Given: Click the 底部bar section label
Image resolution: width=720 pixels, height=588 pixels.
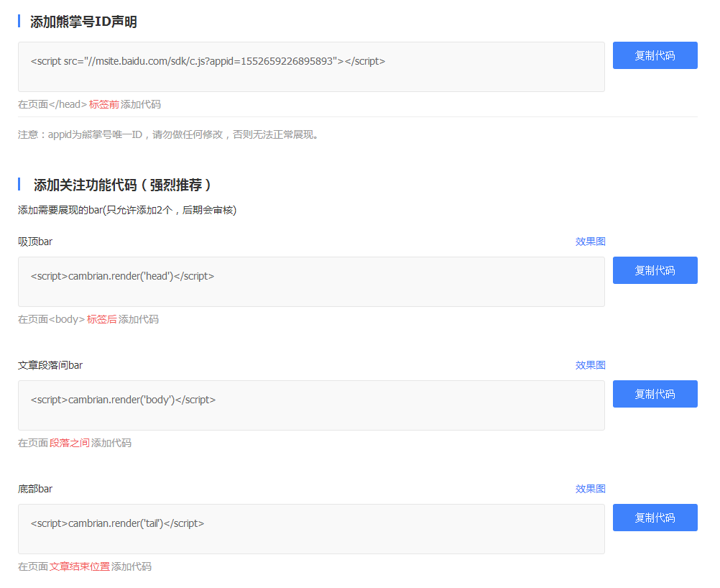Looking at the screenshot, I should [35, 489].
